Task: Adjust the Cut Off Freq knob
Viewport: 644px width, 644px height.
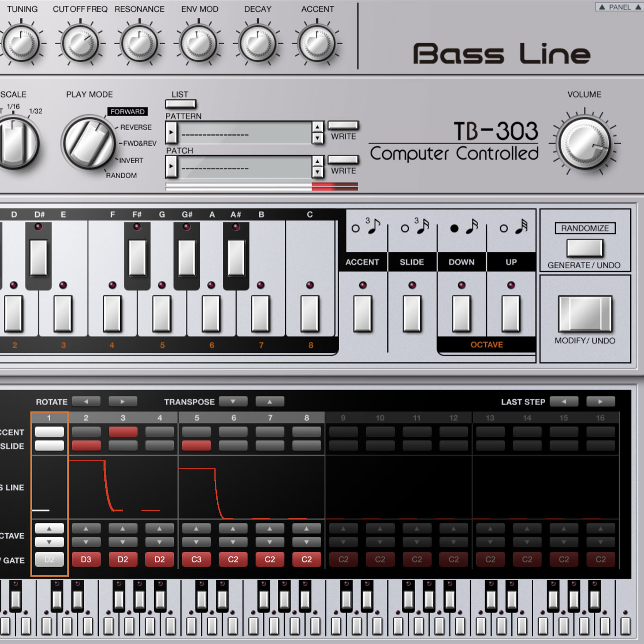Action: 80,43
